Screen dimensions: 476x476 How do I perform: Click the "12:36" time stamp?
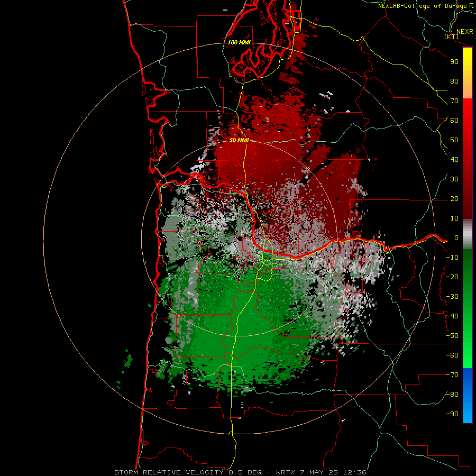[x=355, y=472]
